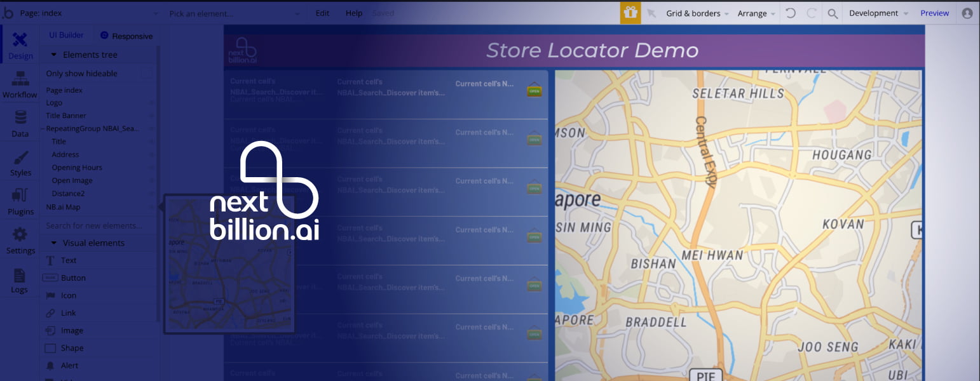Select the Store Locator Demo title banner

click(x=575, y=50)
